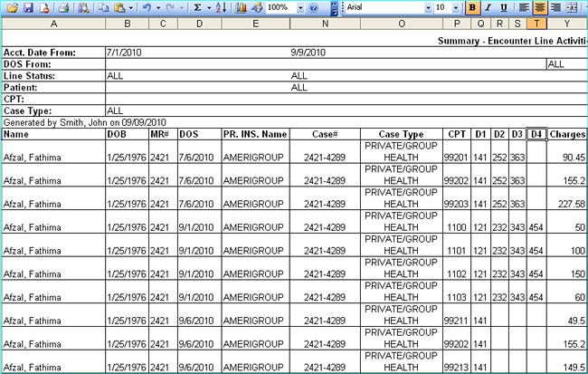588x374 pixels.
Task: Toggle Italic formatting
Action: coord(488,7)
